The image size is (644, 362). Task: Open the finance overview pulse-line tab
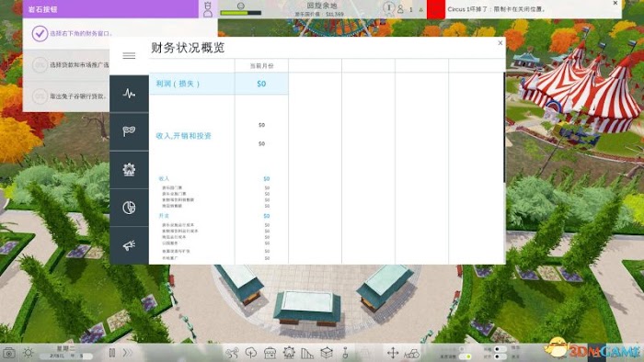coord(129,94)
